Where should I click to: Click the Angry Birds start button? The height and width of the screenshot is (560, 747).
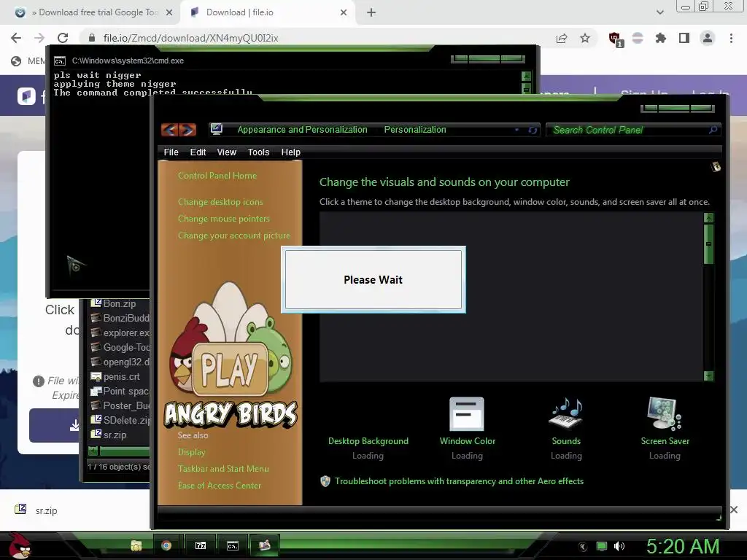20,545
